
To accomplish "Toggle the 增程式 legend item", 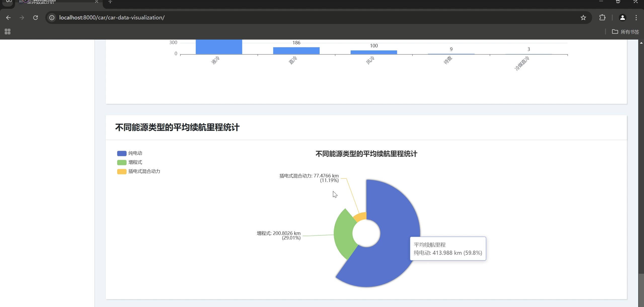I will [x=130, y=162].
